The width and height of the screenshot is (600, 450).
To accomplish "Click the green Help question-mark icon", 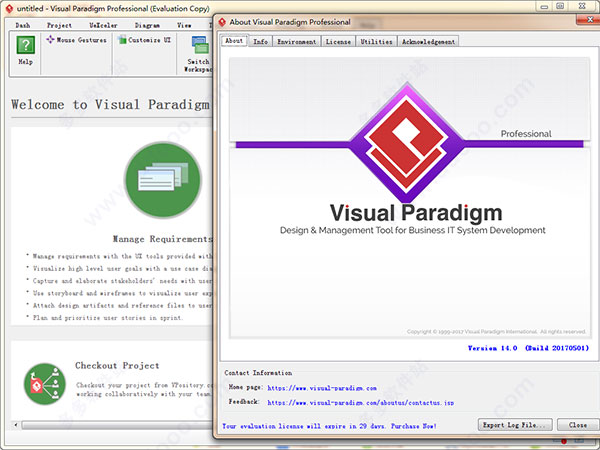I will tap(26, 45).
